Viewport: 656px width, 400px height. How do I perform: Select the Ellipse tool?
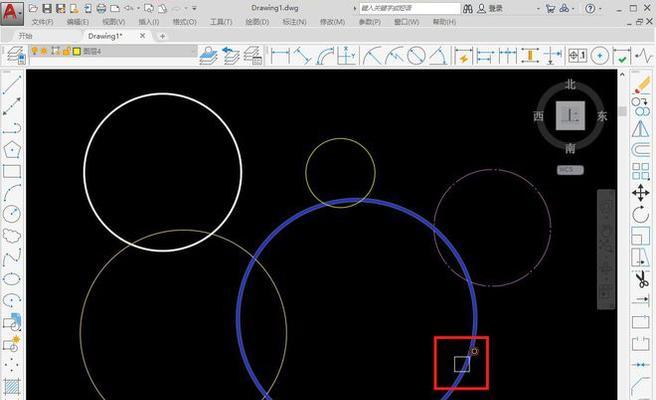(12, 279)
